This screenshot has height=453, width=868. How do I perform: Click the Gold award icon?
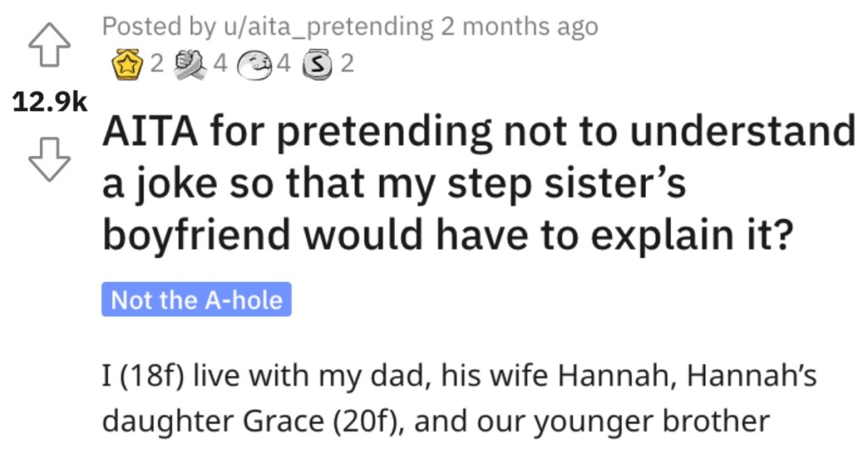click(x=125, y=64)
